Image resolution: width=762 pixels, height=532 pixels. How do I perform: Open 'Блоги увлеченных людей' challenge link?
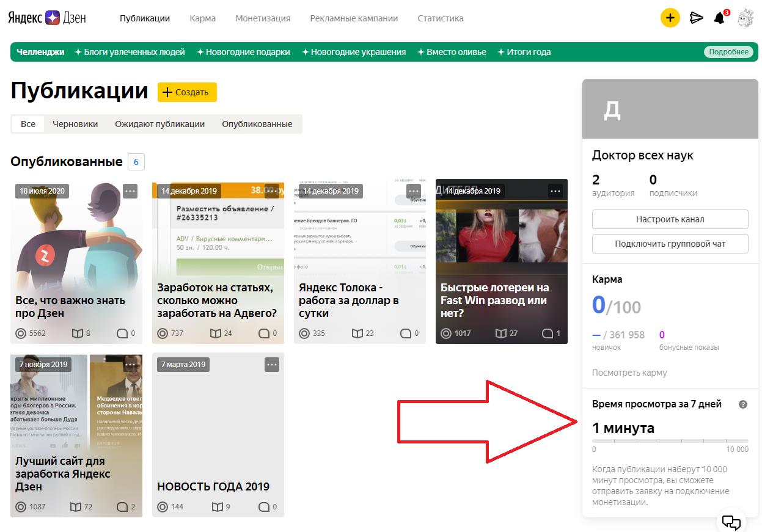pyautogui.click(x=130, y=52)
